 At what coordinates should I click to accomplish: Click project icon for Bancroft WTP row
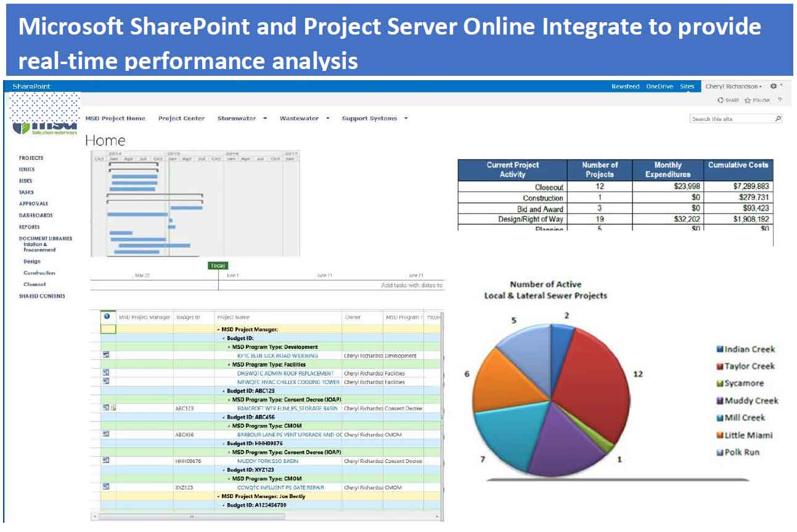coord(105,407)
